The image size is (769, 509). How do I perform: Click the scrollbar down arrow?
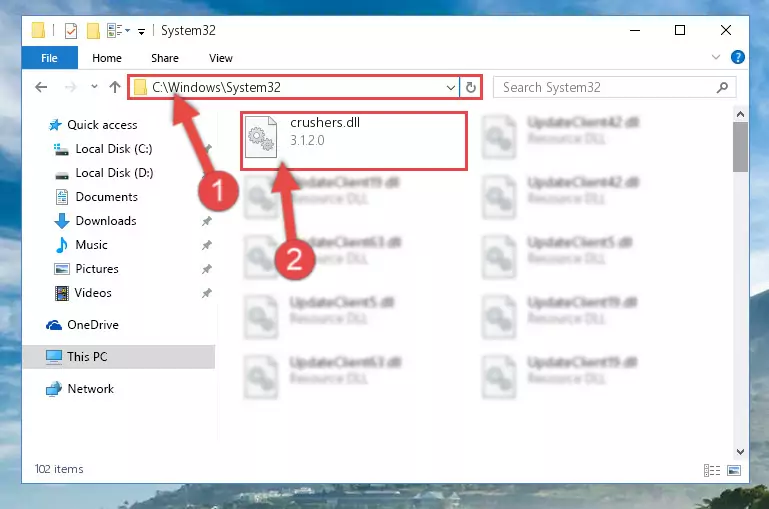(x=741, y=452)
